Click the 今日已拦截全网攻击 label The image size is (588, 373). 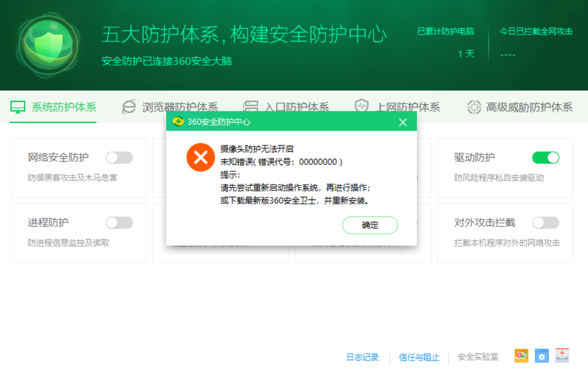tap(536, 31)
